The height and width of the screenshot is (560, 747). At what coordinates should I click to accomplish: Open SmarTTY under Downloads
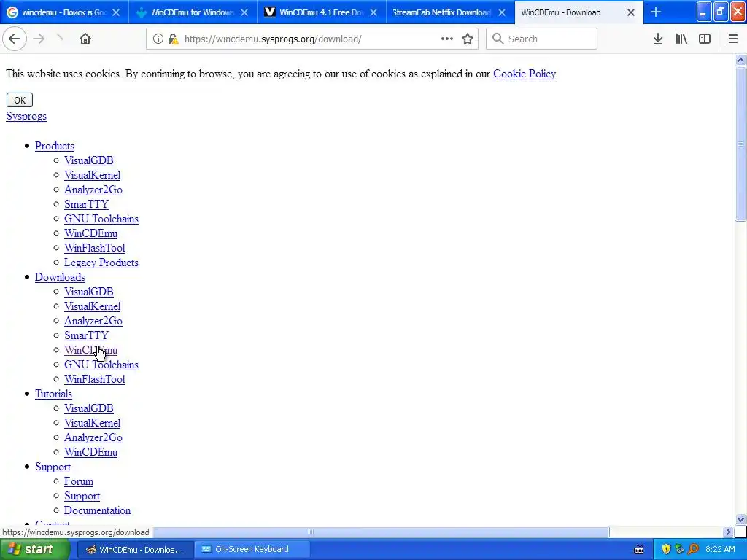(x=86, y=335)
